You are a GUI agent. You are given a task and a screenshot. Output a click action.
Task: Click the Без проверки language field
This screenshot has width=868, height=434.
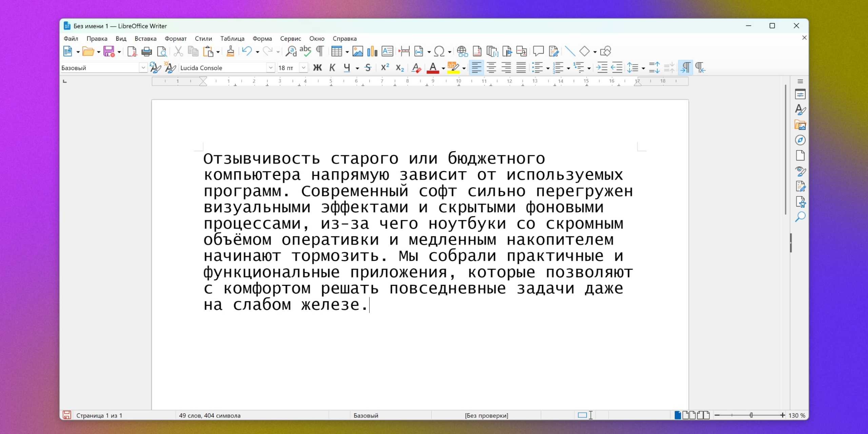pos(486,415)
